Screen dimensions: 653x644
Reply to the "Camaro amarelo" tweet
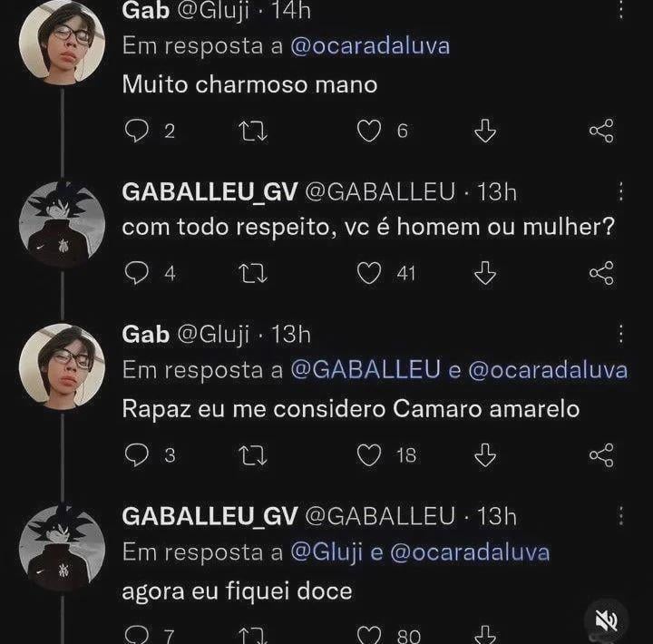click(136, 454)
